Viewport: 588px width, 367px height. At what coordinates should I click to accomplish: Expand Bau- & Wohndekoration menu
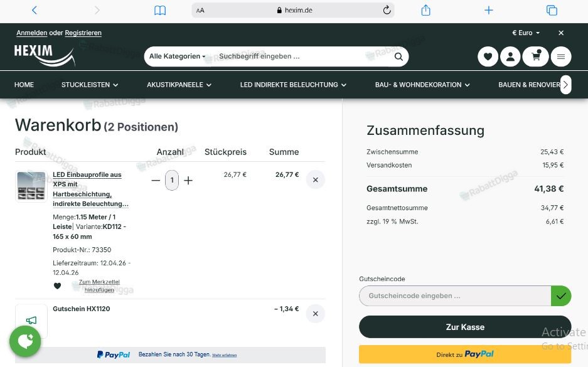(x=422, y=85)
